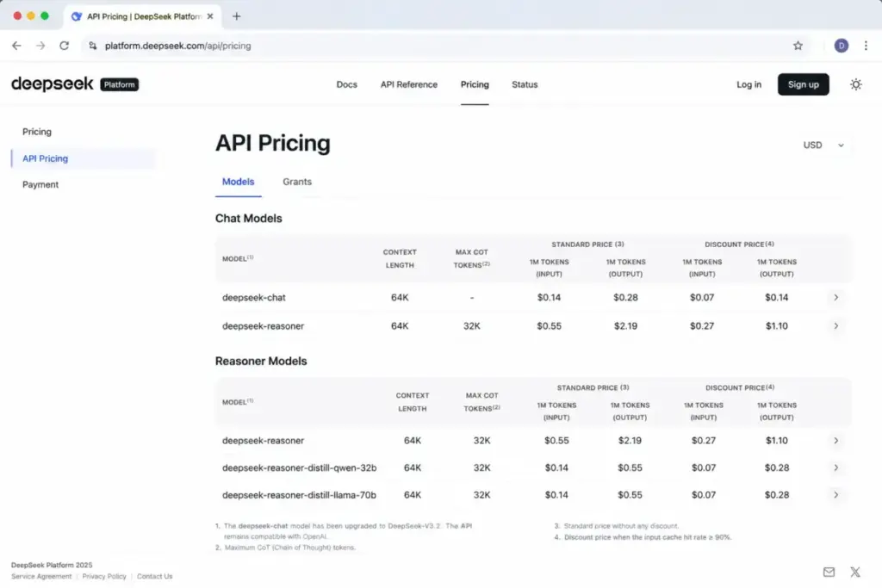882x588 pixels.
Task: Click footnote about discount price cache hit
Action: [643, 537]
